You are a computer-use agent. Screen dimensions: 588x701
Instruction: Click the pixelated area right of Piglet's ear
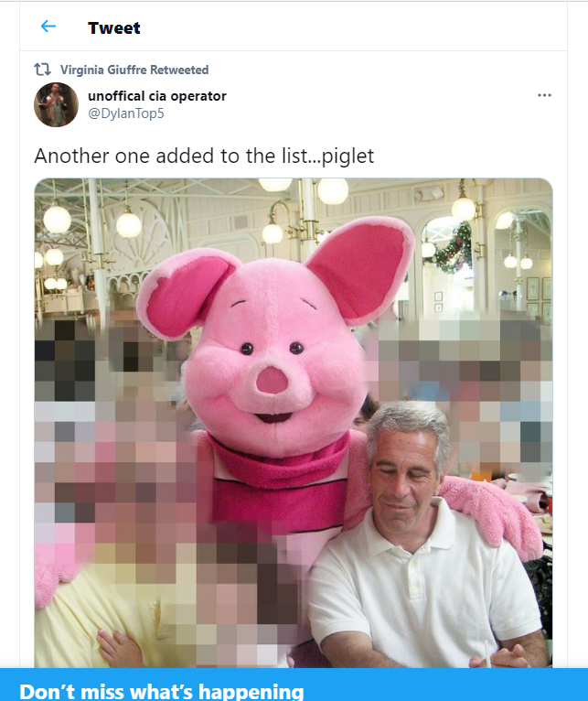tap(460, 394)
